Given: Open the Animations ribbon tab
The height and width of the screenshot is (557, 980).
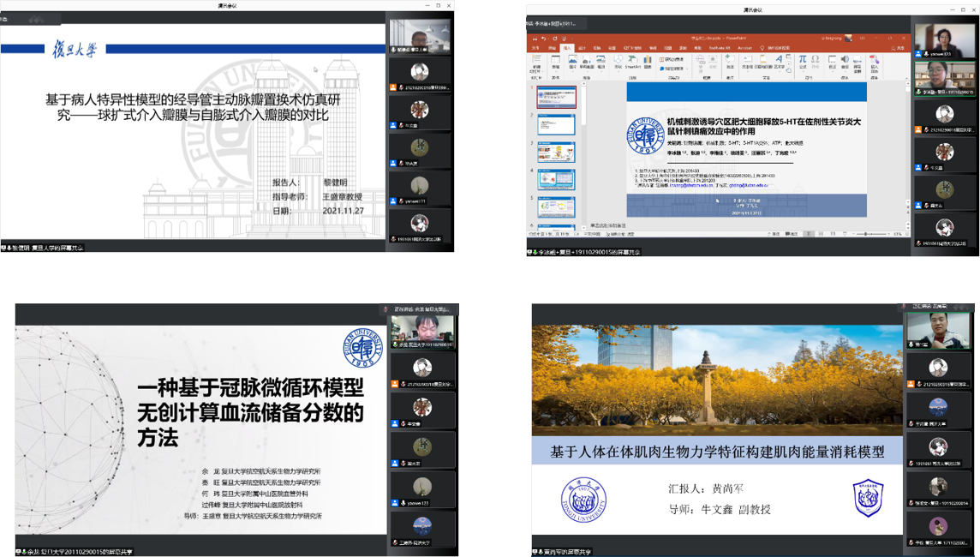Looking at the screenshot, I should 612,47.
